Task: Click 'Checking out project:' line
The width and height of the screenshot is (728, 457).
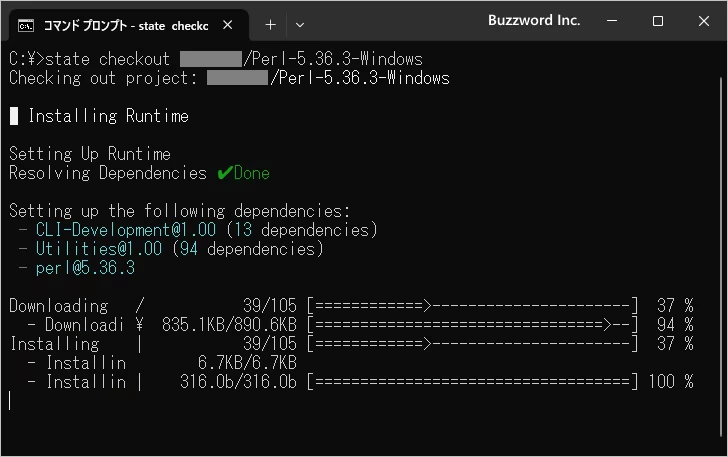Action: click(x=229, y=78)
